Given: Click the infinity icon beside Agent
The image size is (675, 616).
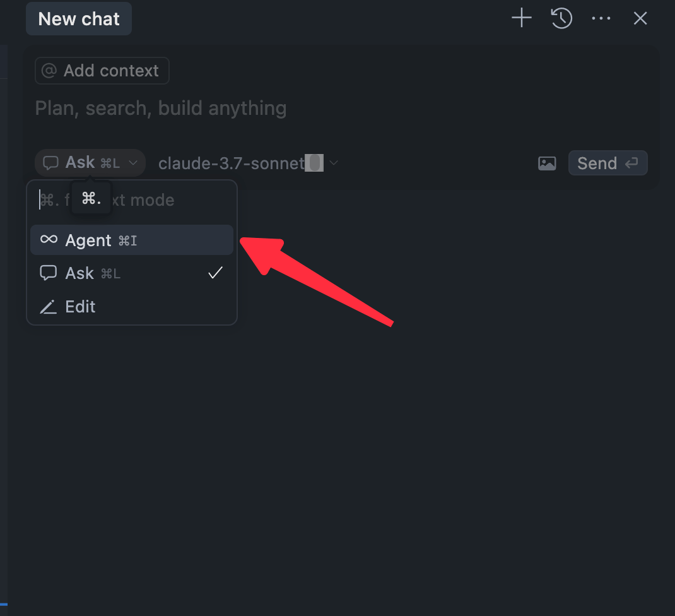Looking at the screenshot, I should coord(49,240).
